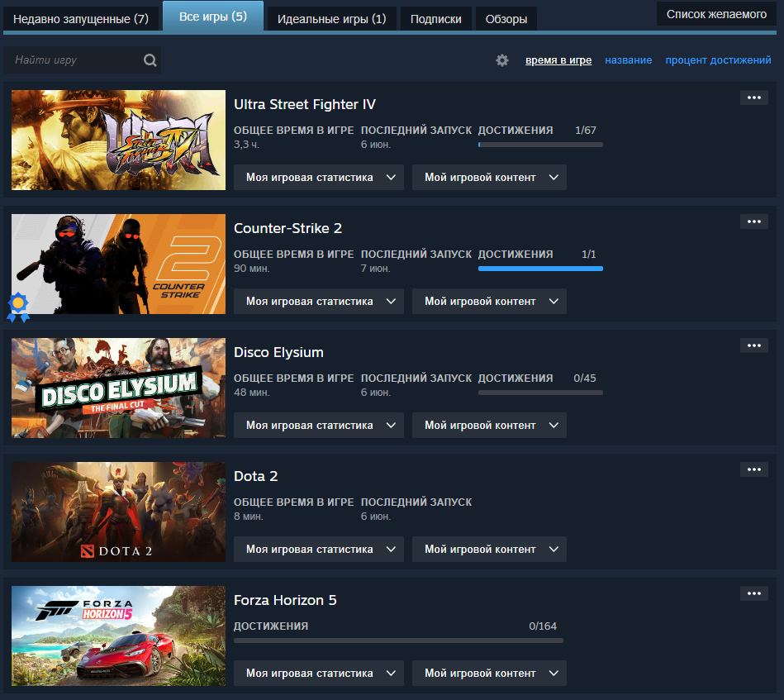Click Ultra Street Fighter IV achievements progress bar

(540, 145)
